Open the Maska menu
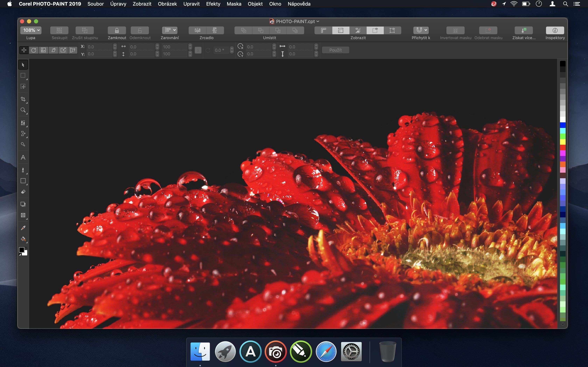Viewport: 588px width, 367px height. (x=234, y=4)
